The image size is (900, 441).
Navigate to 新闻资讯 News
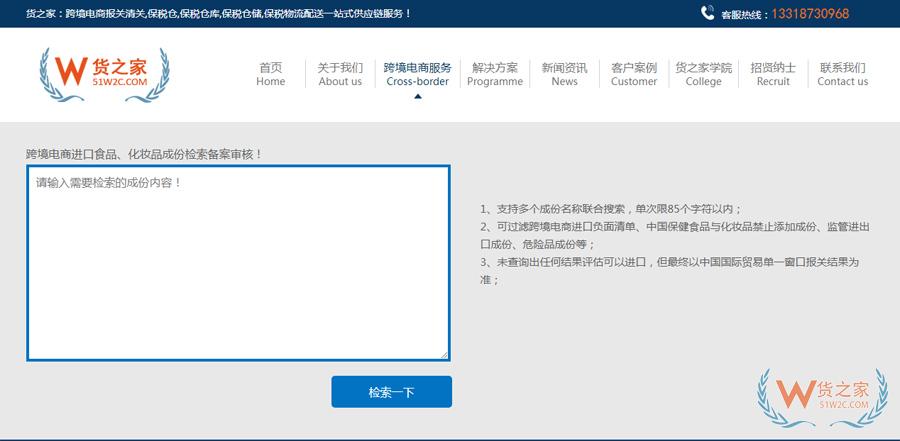[564, 74]
